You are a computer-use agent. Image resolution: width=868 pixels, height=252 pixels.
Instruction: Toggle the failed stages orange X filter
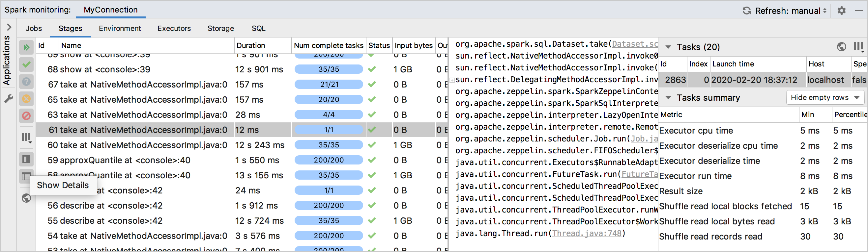(x=26, y=99)
